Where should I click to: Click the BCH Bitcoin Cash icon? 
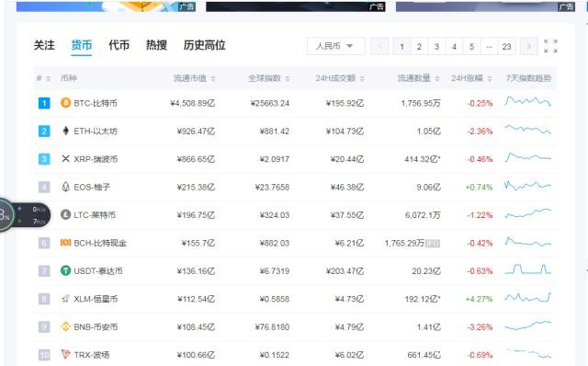point(65,243)
